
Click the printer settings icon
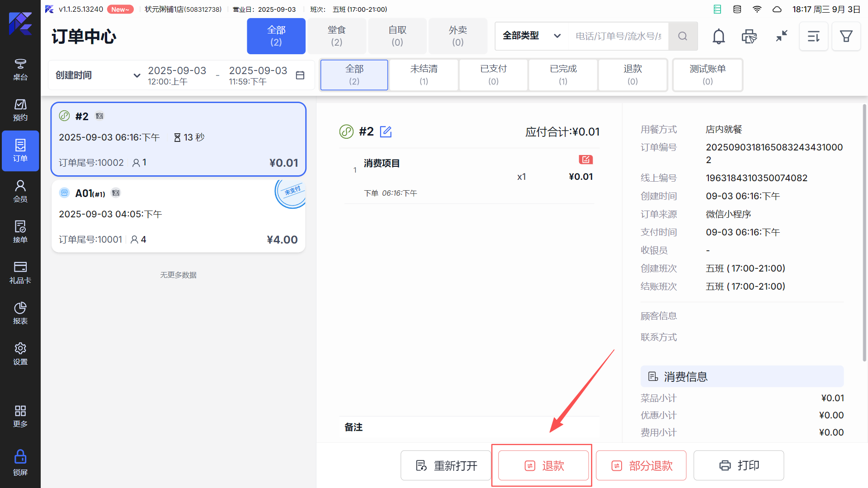click(749, 36)
